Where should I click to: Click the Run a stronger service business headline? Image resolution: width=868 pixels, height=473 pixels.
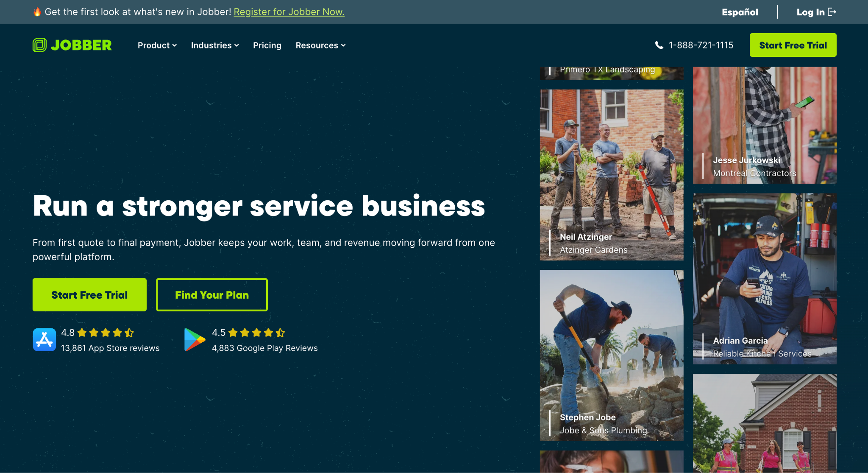pyautogui.click(x=259, y=206)
